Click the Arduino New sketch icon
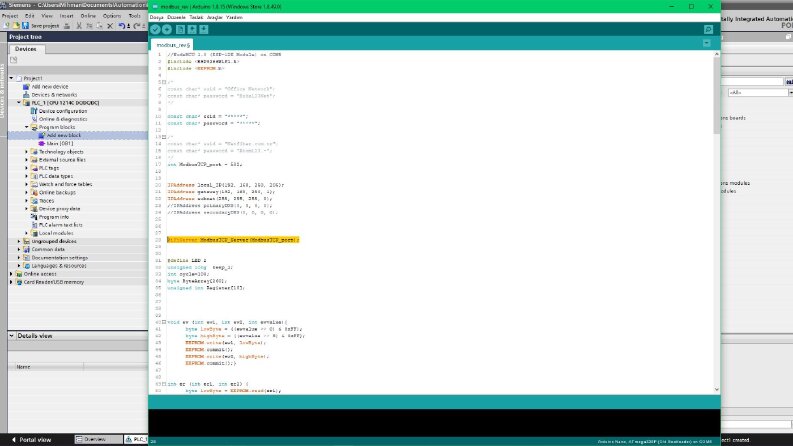The image size is (793, 446). (180, 29)
